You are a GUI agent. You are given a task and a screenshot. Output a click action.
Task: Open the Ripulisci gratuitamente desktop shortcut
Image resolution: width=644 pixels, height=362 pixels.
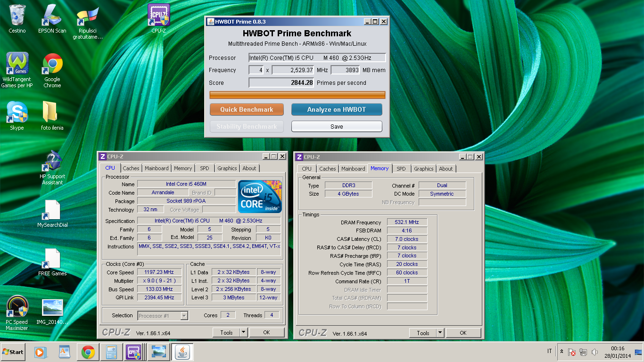pos(88,22)
